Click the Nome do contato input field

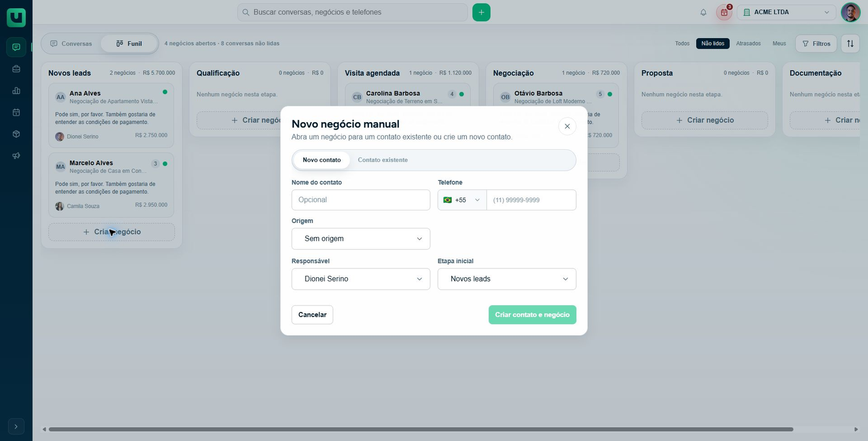coord(361,200)
